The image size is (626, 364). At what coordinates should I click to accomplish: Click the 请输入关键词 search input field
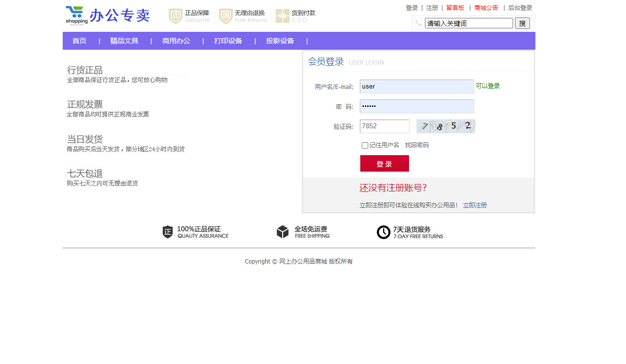[468, 22]
